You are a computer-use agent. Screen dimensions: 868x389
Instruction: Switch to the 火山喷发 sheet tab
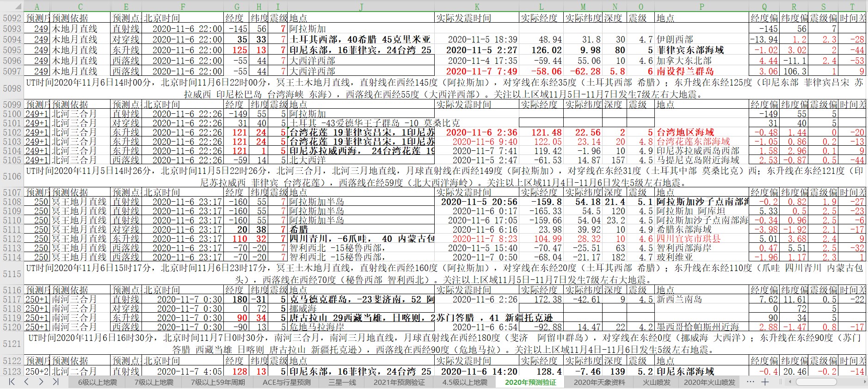click(x=657, y=382)
